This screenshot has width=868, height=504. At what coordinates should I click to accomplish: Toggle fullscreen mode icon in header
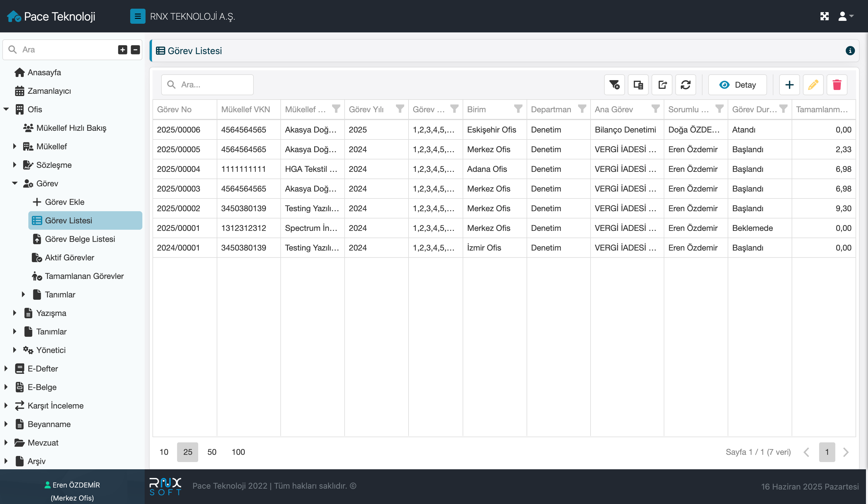(824, 16)
